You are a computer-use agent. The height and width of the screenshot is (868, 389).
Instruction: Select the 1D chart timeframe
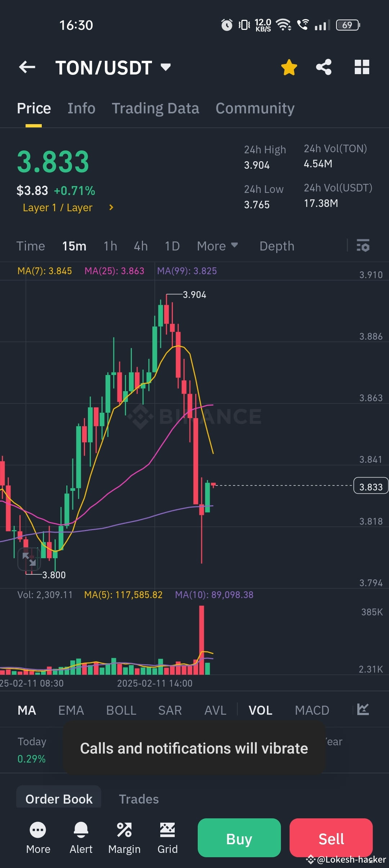coord(172,246)
